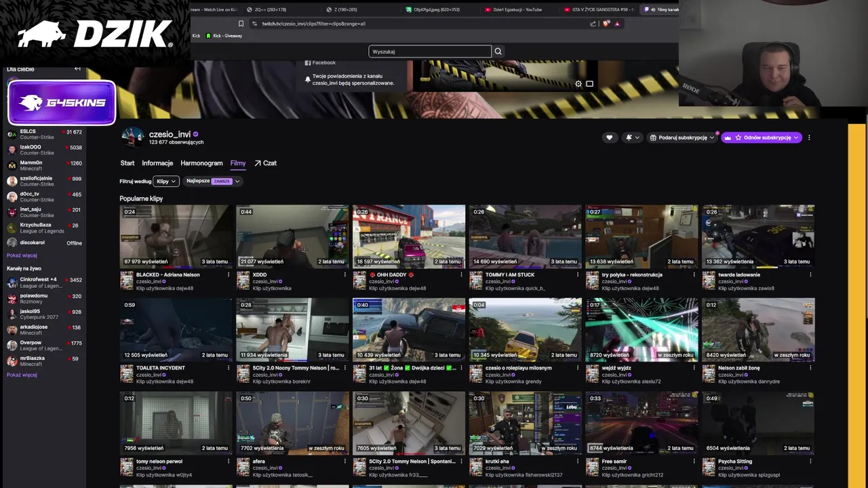
Task: Open more options for twarde ladowanie clip
Action: [x=810, y=274]
